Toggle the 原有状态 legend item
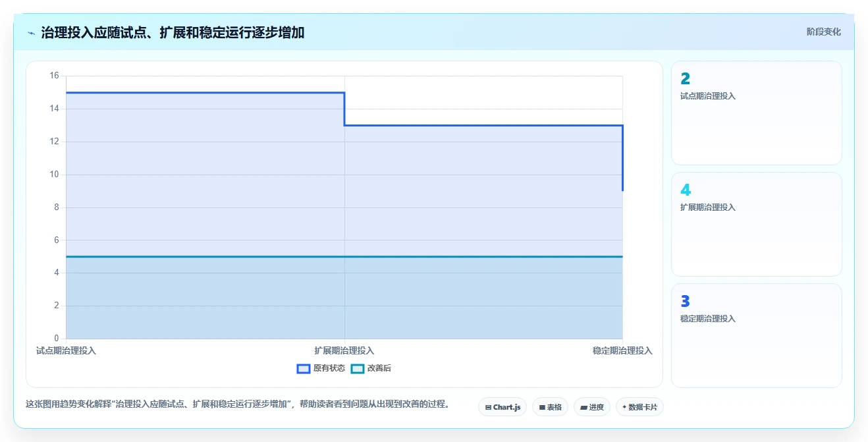 [x=321, y=368]
